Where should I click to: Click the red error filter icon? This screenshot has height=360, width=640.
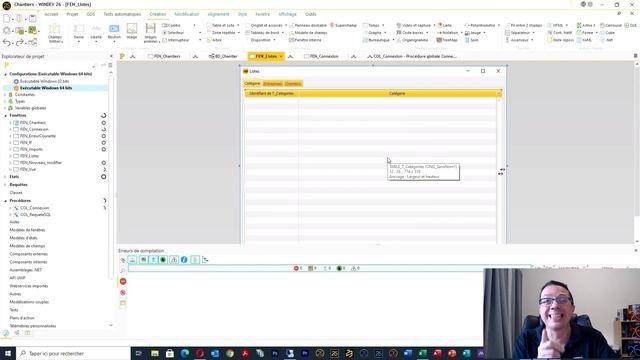[123, 281]
